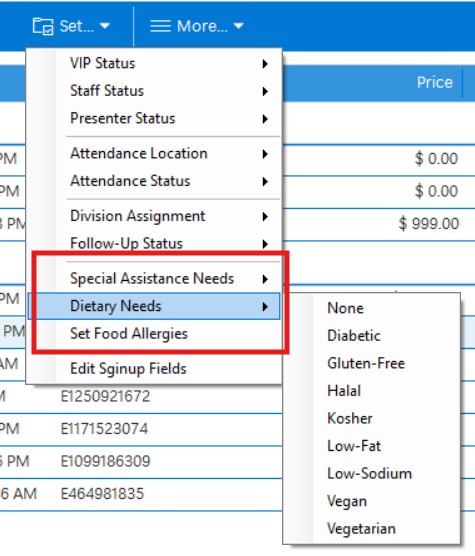Click the Price column header

435,82
